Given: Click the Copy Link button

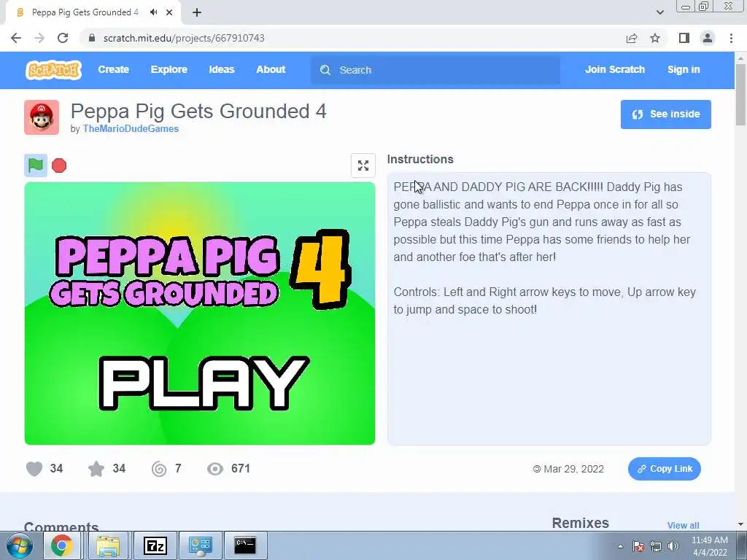Looking at the screenshot, I should pyautogui.click(x=665, y=469).
